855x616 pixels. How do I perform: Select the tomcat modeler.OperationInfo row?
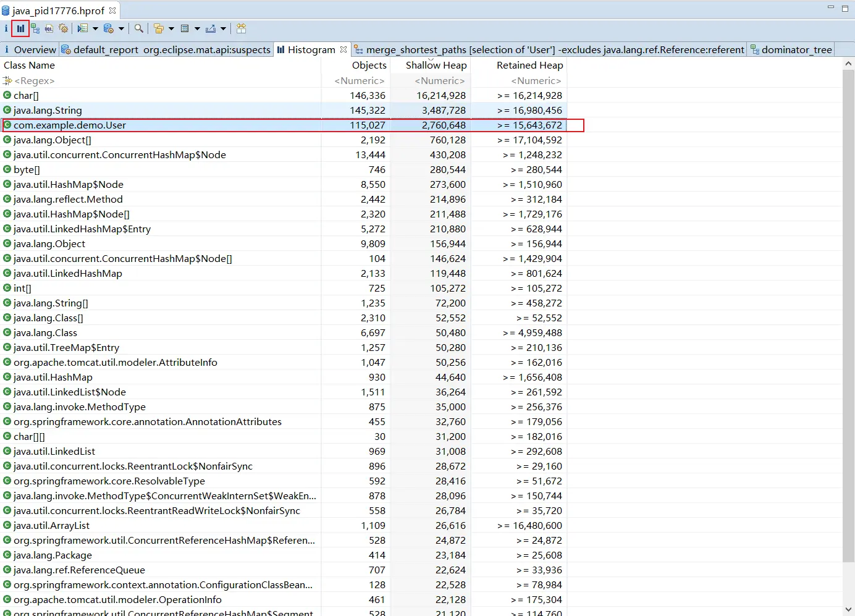284,600
